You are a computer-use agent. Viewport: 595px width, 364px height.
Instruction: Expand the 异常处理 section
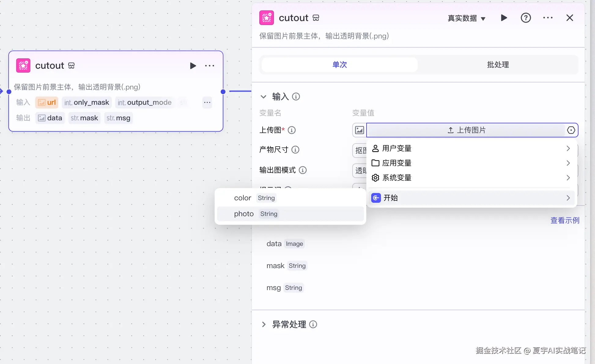coord(264,324)
